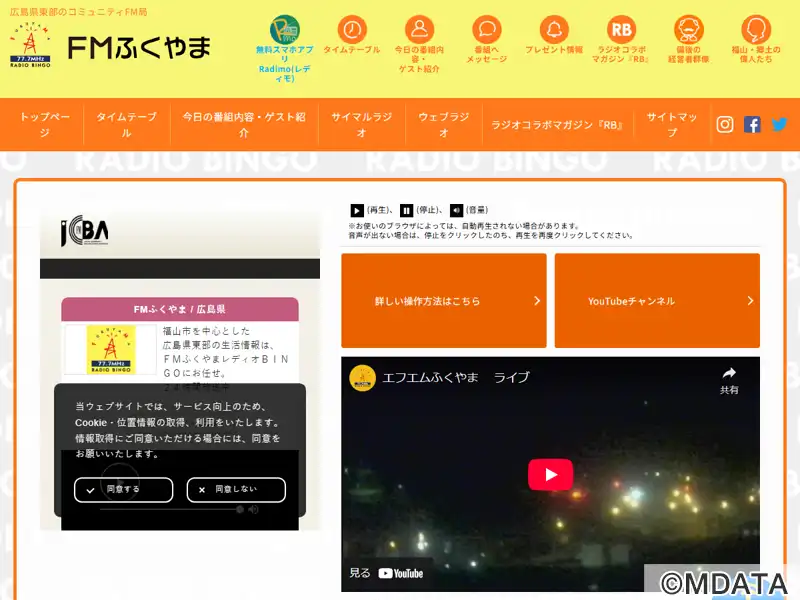Open the YouTubeチャンネル orange button

click(x=657, y=301)
